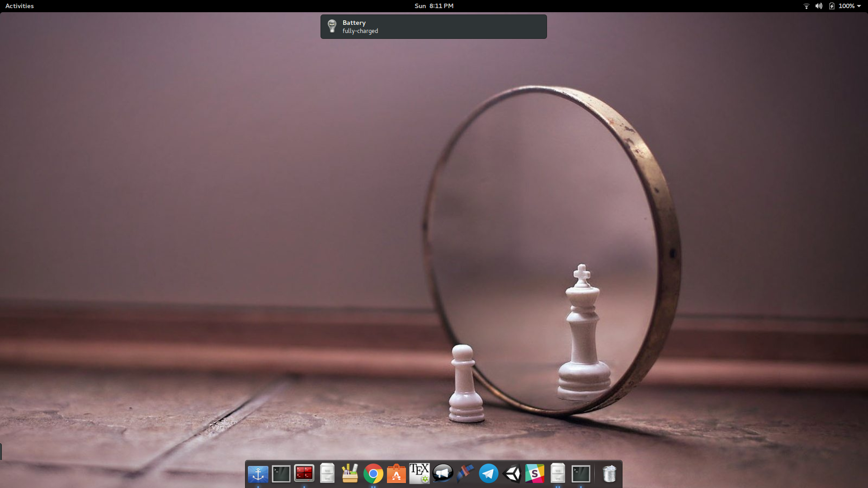Open the Plank anchor icon in dock
This screenshot has width=868, height=488.
(258, 474)
